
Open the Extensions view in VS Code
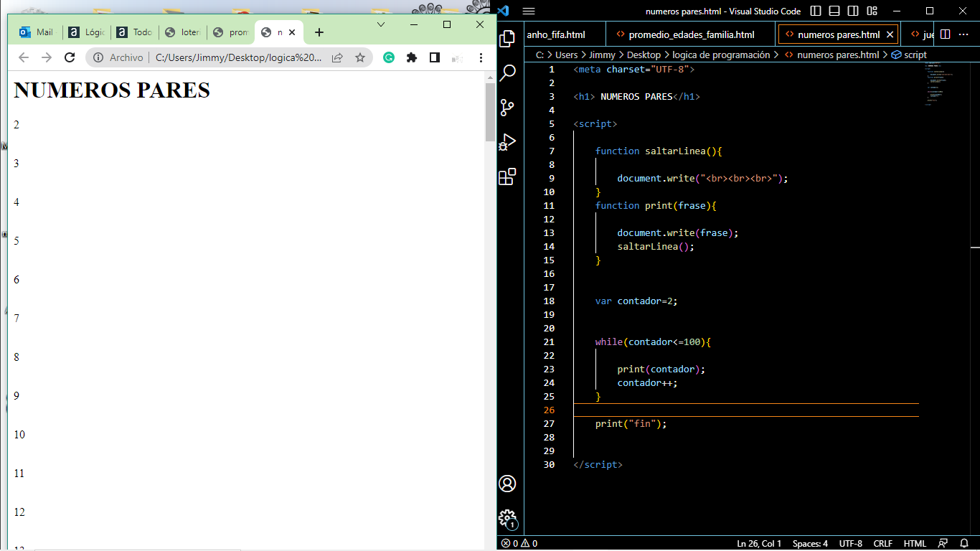507,176
